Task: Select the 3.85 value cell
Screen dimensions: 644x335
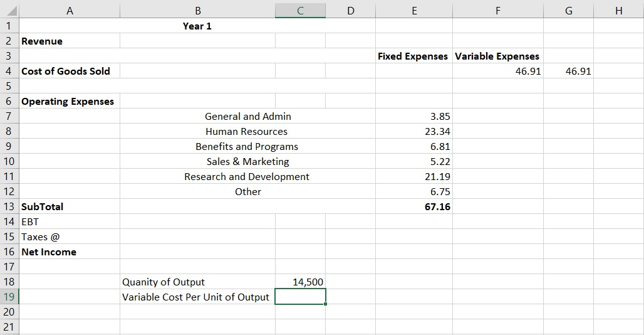Action: [414, 116]
